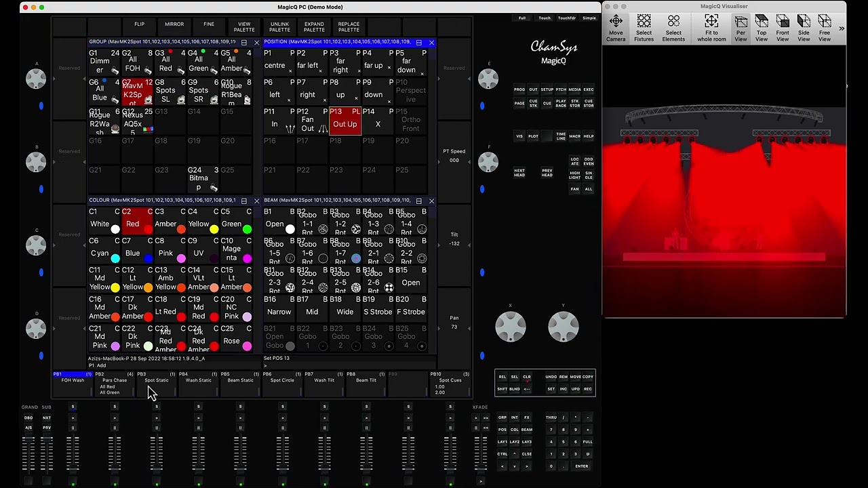Click the UNLINK PALETTE soft button

(279, 26)
